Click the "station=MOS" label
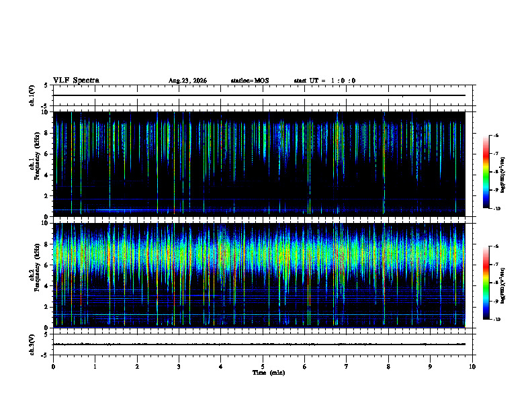The height and width of the screenshot is (411, 532). [x=250, y=81]
